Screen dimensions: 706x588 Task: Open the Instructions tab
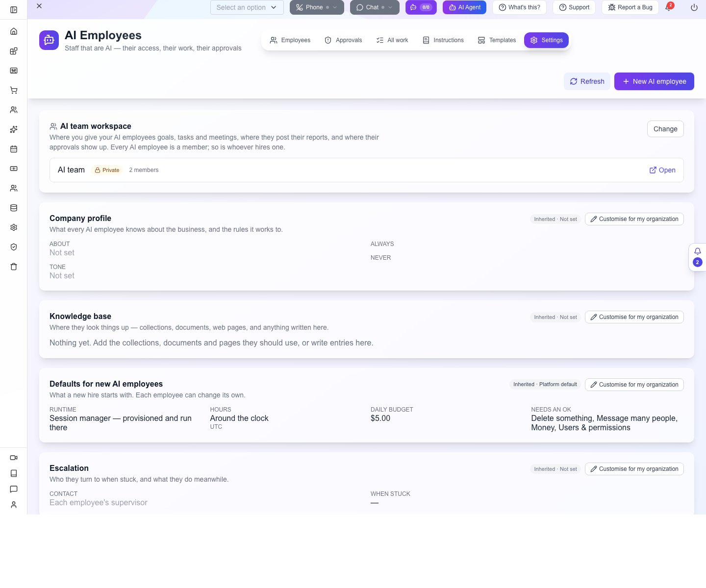click(x=443, y=40)
